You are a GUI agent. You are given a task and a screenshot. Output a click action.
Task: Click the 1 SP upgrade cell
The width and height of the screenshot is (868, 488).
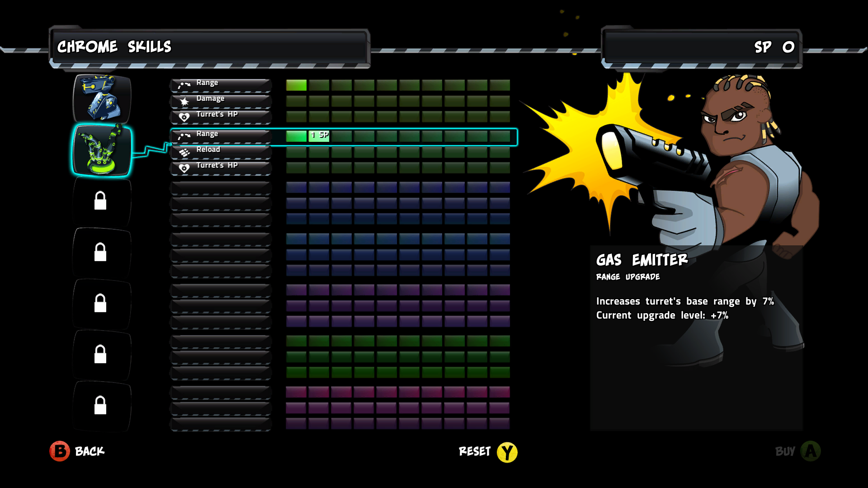(319, 136)
